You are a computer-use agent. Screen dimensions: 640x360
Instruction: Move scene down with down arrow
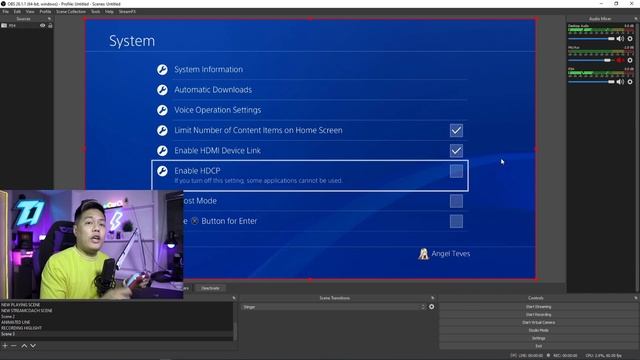[x=33, y=346]
